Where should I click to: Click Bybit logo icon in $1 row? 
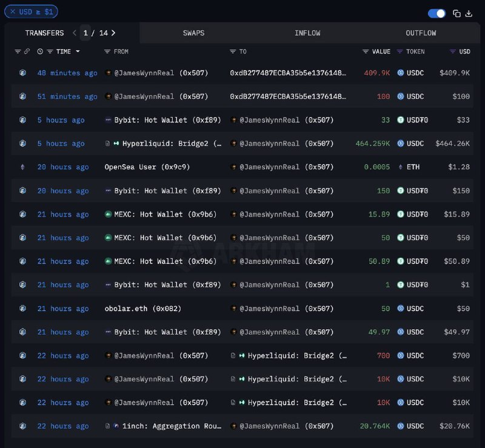[x=108, y=285]
